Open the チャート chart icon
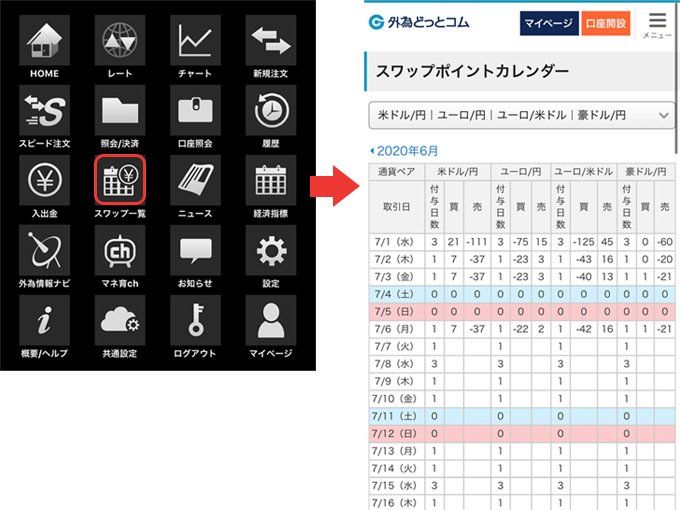Viewport: 680px width, 510px height. point(194,40)
